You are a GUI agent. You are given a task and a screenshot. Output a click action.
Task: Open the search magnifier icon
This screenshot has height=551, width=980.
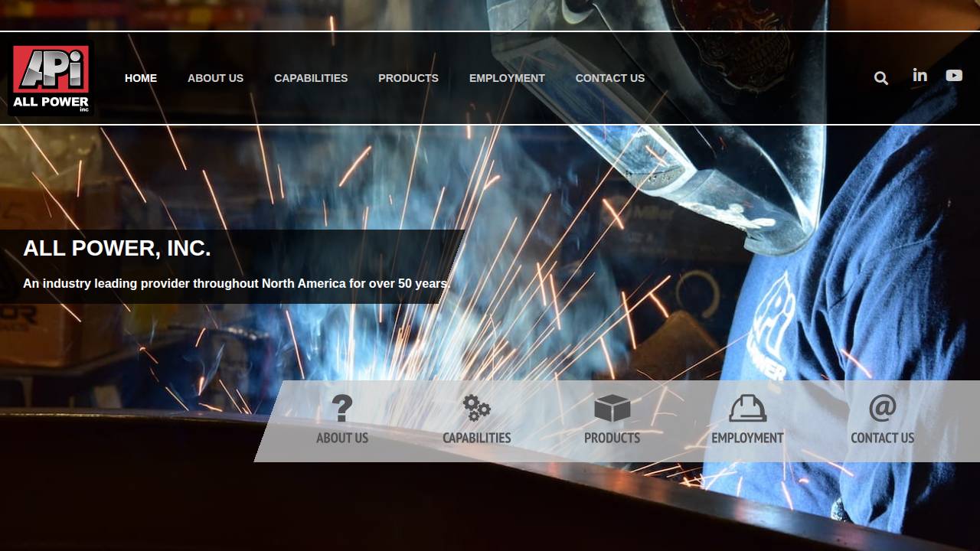(x=880, y=77)
